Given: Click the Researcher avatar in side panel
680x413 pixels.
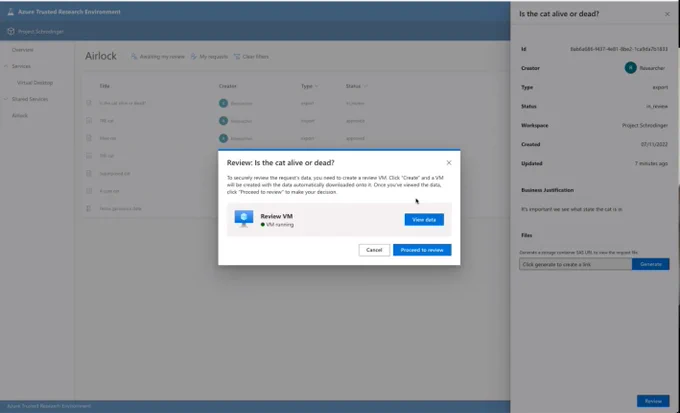Looking at the screenshot, I should pos(631,68).
